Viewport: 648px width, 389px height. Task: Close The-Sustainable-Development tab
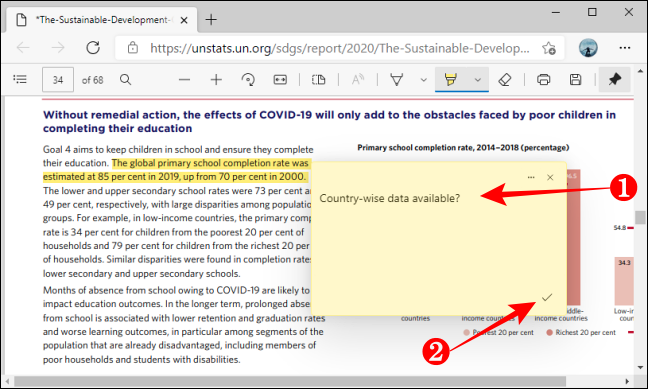(184, 20)
